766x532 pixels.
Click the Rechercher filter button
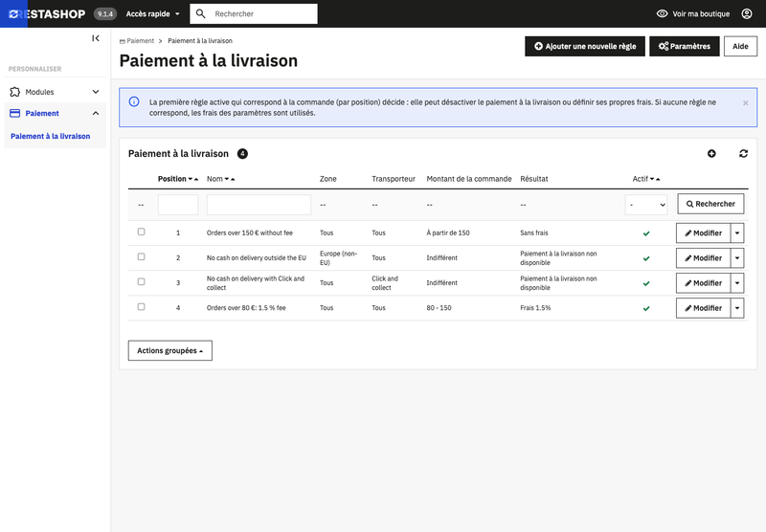tap(710, 204)
